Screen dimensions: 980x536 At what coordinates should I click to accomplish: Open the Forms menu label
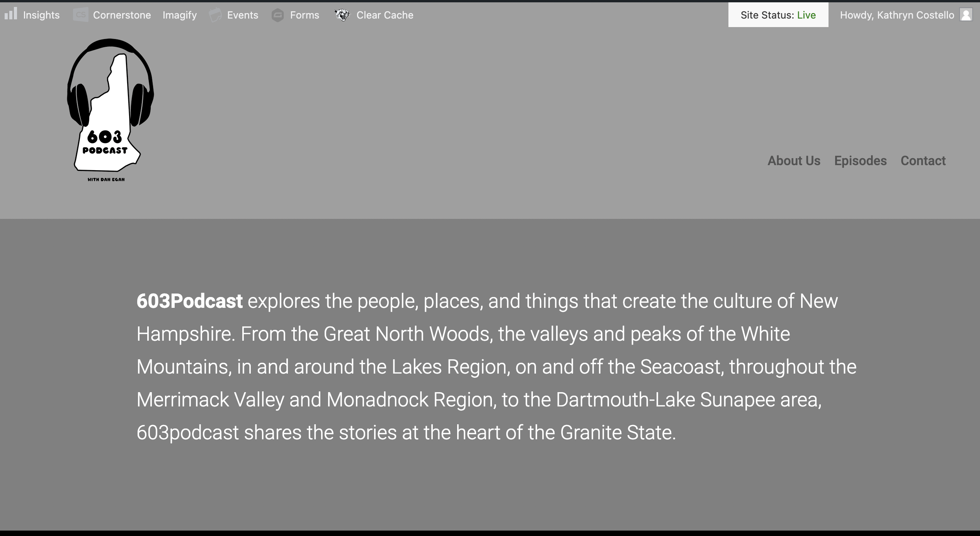pyautogui.click(x=305, y=15)
